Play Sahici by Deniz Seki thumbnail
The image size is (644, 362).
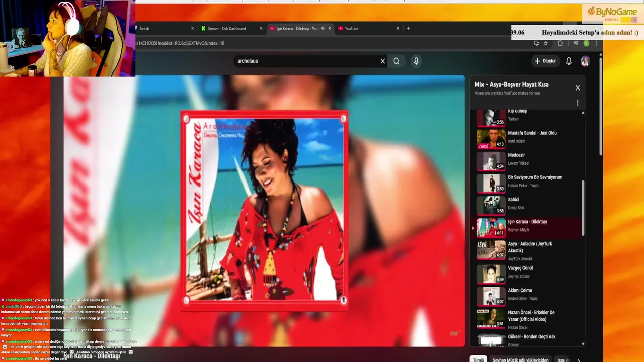coord(491,206)
